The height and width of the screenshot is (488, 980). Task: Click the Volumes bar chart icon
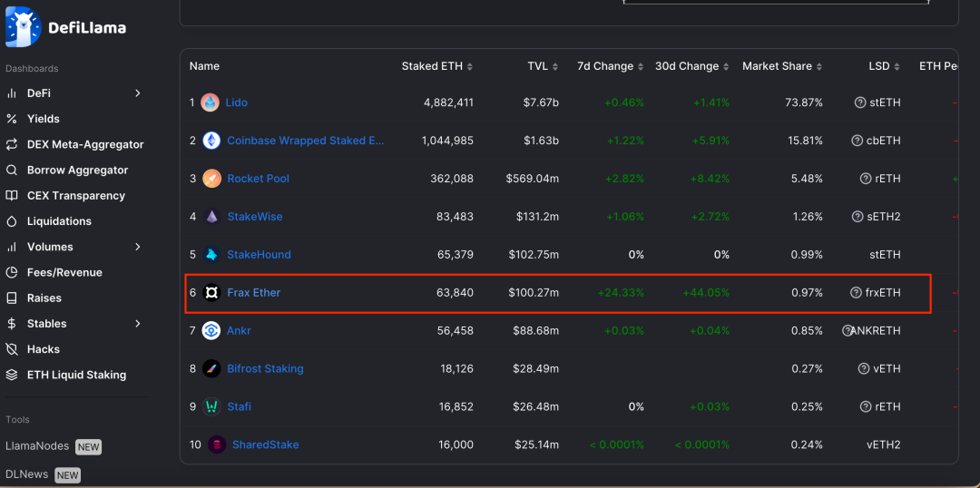tap(11, 247)
